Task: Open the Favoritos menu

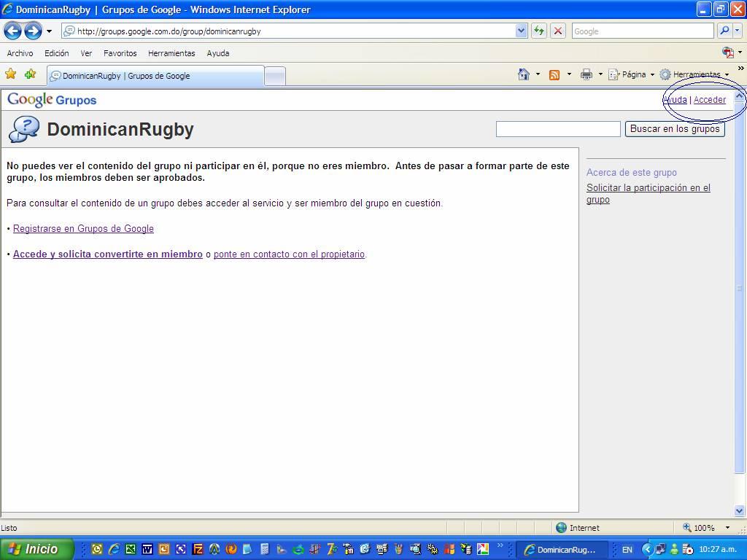Action: (120, 53)
